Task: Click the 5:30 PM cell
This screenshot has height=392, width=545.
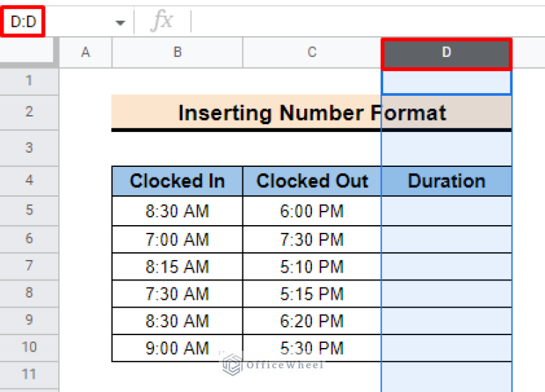Action: pyautogui.click(x=312, y=348)
